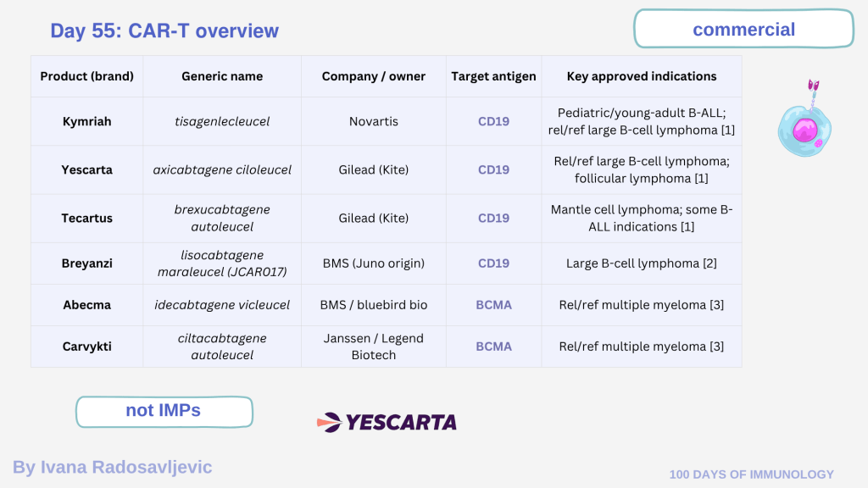Click the tisagenlecleucel generic name
This screenshot has height=488, width=868.
(x=222, y=121)
